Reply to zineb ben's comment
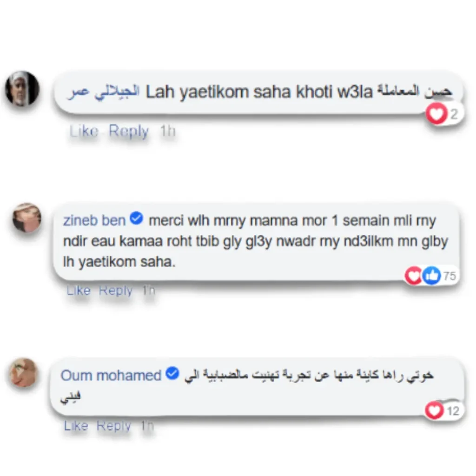Viewport: 476px width, 476px height. (x=116, y=291)
